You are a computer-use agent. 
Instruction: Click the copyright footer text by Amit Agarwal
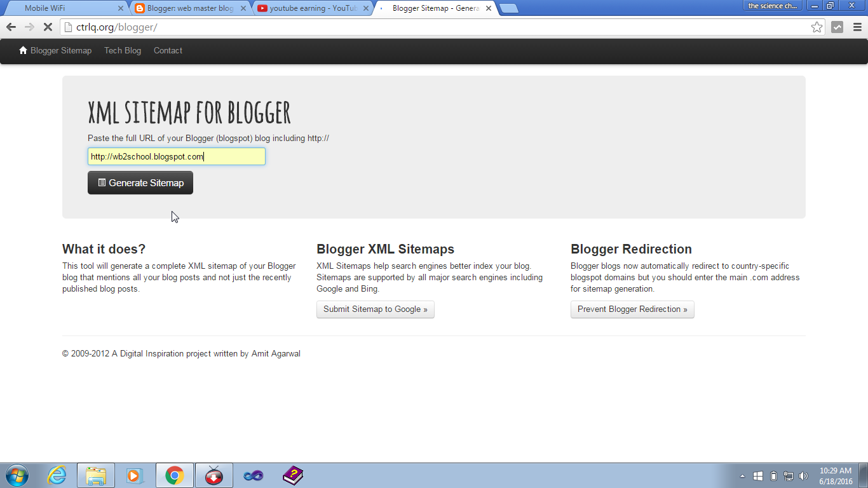181,354
